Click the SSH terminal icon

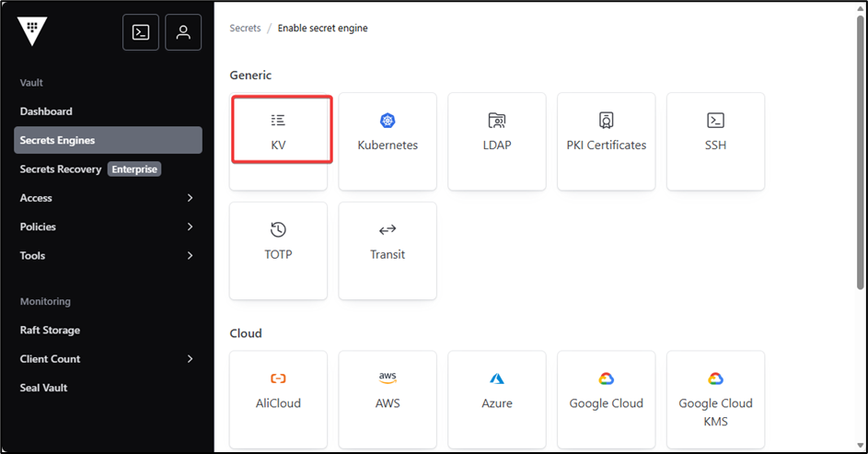coord(716,120)
